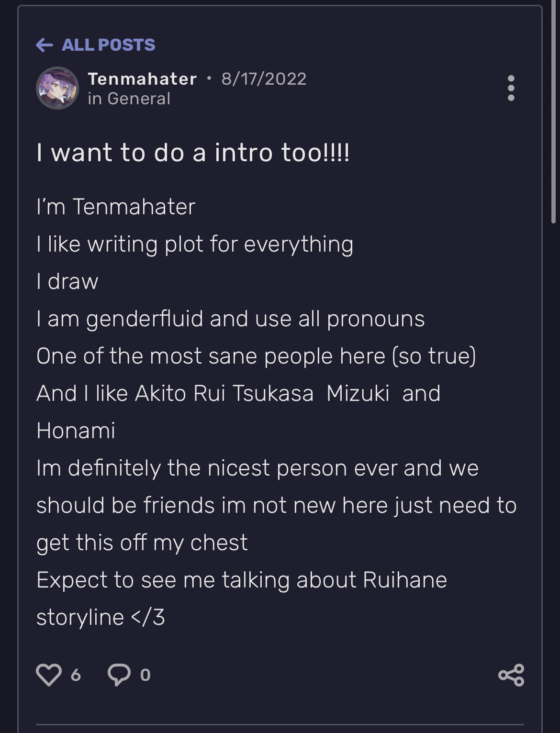Screen dimensions: 560x733
Task: Click the like count showing 6
Action: tap(76, 675)
